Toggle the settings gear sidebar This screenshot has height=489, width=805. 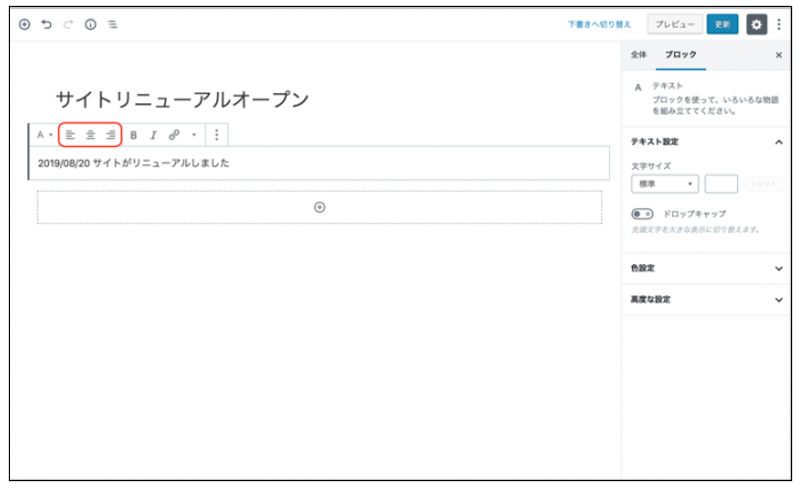tap(756, 24)
